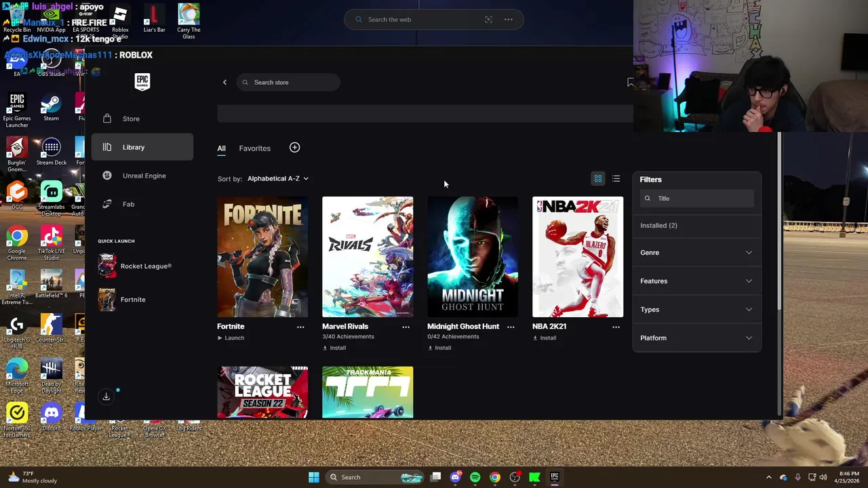Click the filter Title search field
Screen dimensions: 868x488
697,199
